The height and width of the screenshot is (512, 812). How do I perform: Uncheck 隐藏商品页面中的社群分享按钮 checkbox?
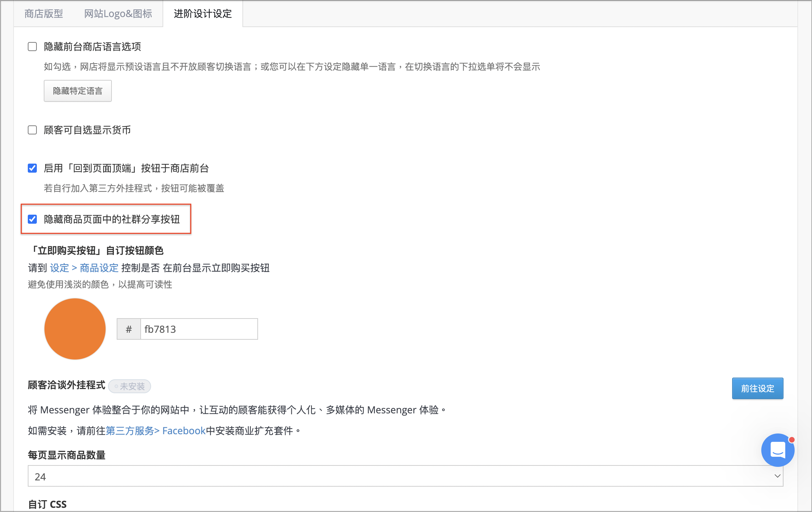pos(32,219)
